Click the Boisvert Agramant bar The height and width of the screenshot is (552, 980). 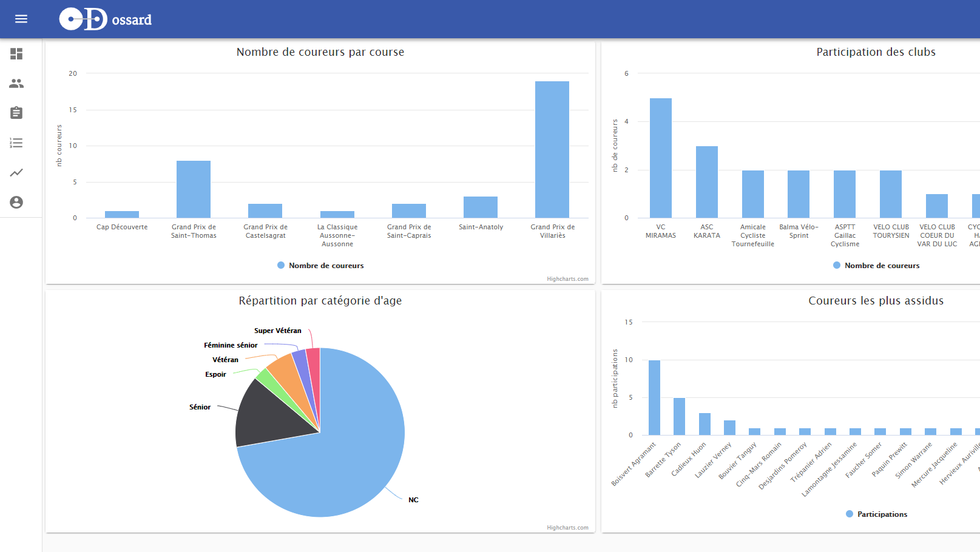(654, 397)
